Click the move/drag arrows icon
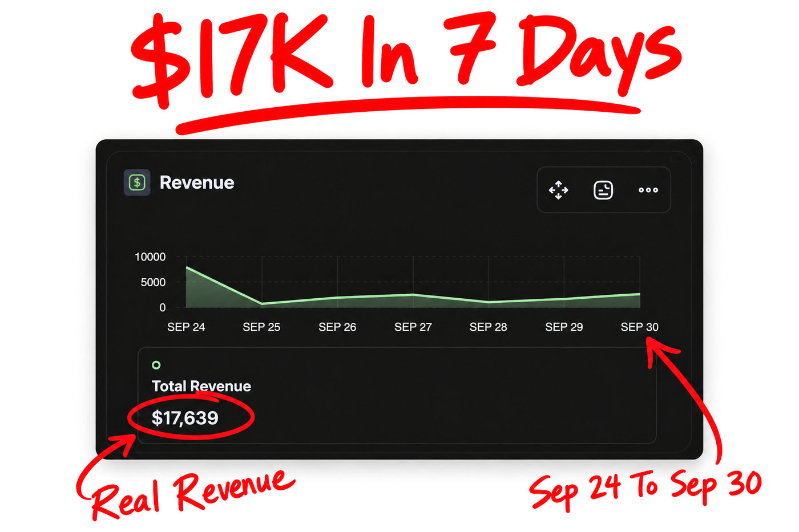Viewport: 799px width, 532px height. [558, 190]
